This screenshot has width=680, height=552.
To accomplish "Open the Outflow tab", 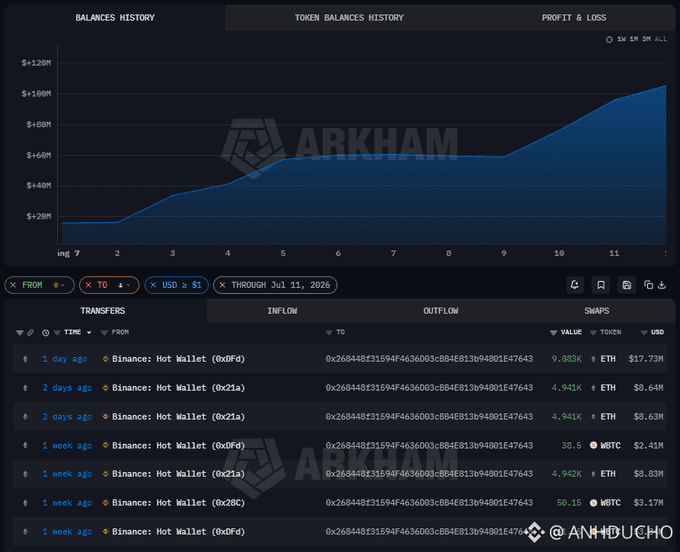I will click(x=441, y=311).
